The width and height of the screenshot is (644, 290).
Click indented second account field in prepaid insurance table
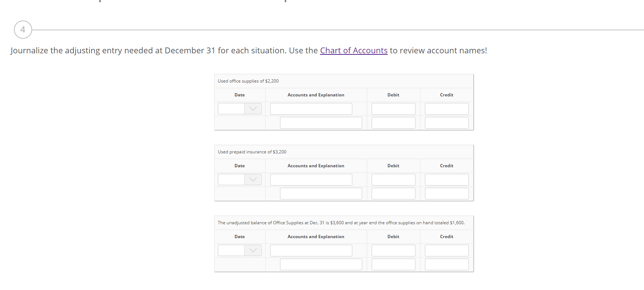(x=321, y=194)
